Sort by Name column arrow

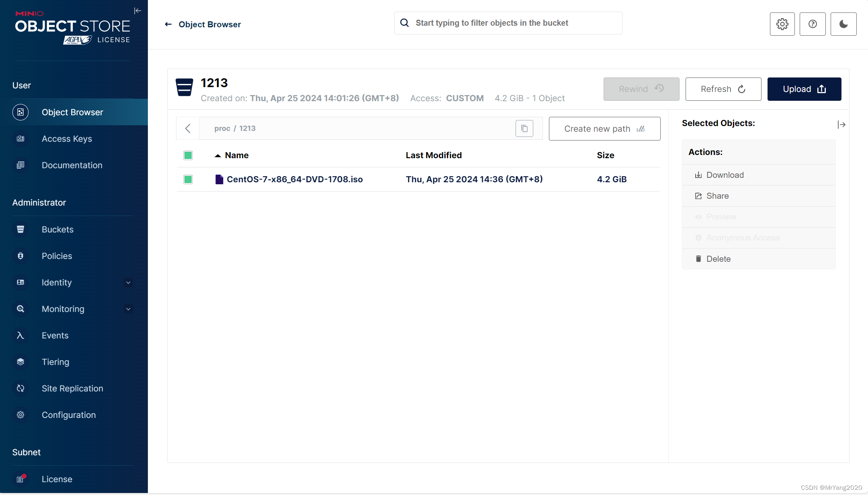point(218,156)
